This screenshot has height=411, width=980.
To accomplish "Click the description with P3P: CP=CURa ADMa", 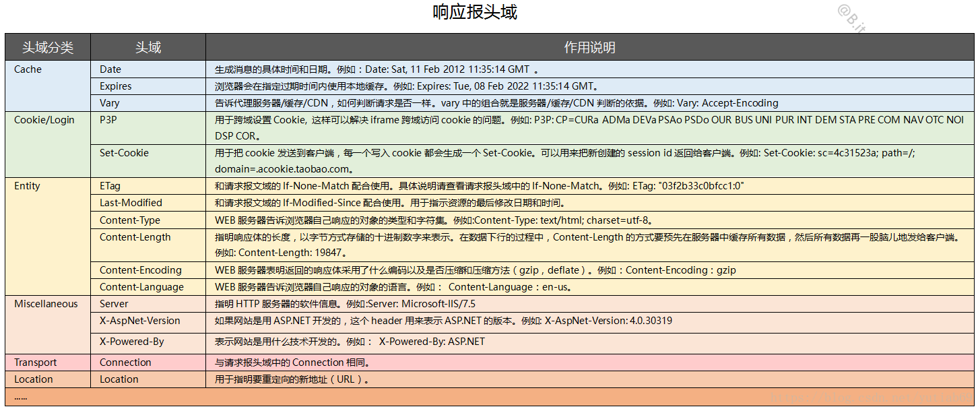I will (589, 128).
